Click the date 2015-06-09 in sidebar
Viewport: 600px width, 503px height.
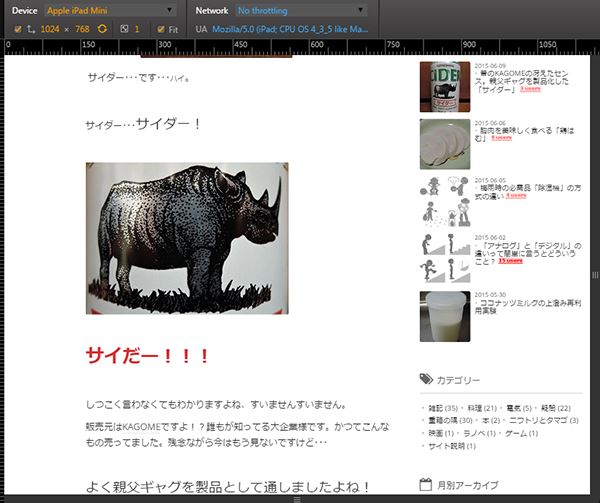[490, 65]
